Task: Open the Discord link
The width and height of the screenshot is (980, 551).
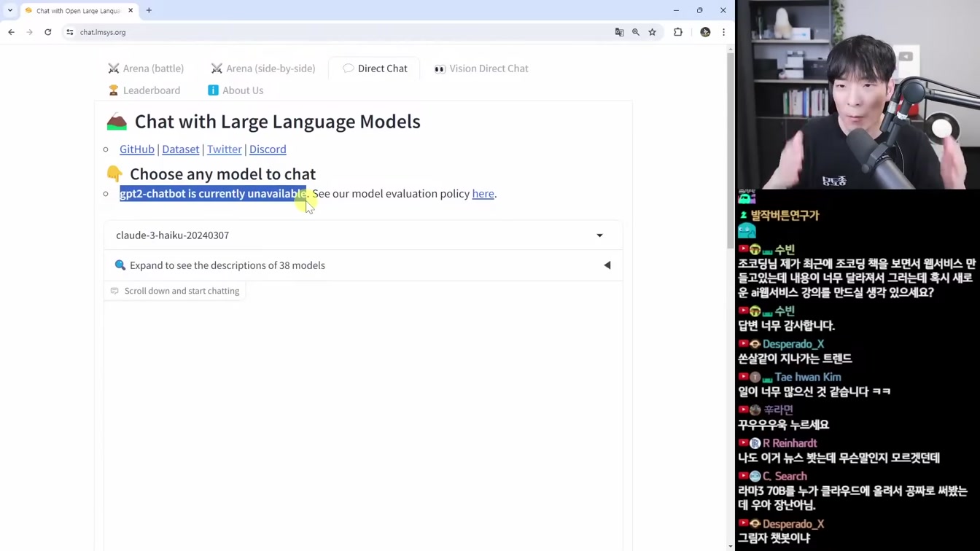Action: [268, 149]
